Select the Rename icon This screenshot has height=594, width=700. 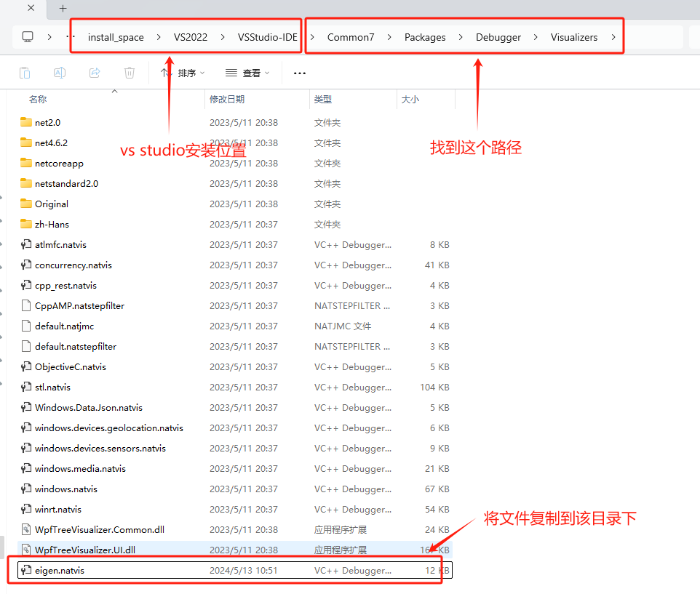[60, 72]
